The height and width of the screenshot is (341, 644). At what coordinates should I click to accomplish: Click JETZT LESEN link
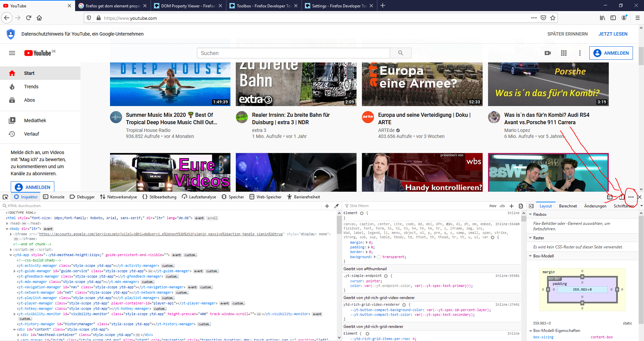pyautogui.click(x=613, y=34)
